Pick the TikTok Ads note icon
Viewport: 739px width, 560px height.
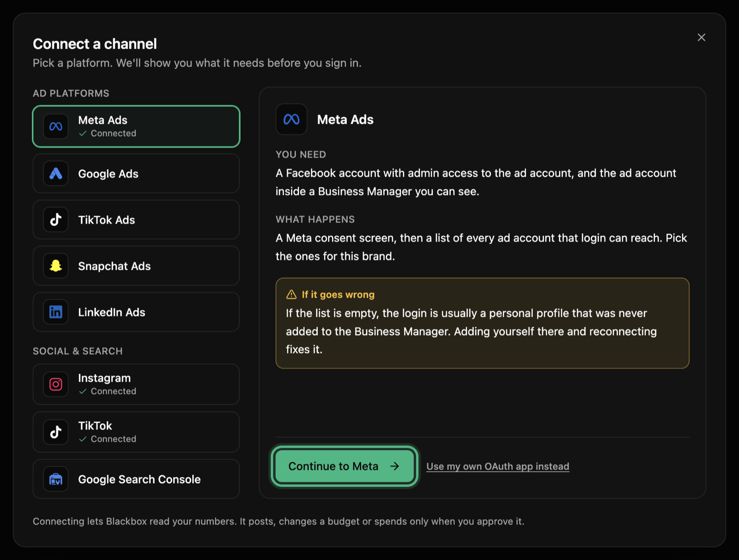click(x=56, y=220)
